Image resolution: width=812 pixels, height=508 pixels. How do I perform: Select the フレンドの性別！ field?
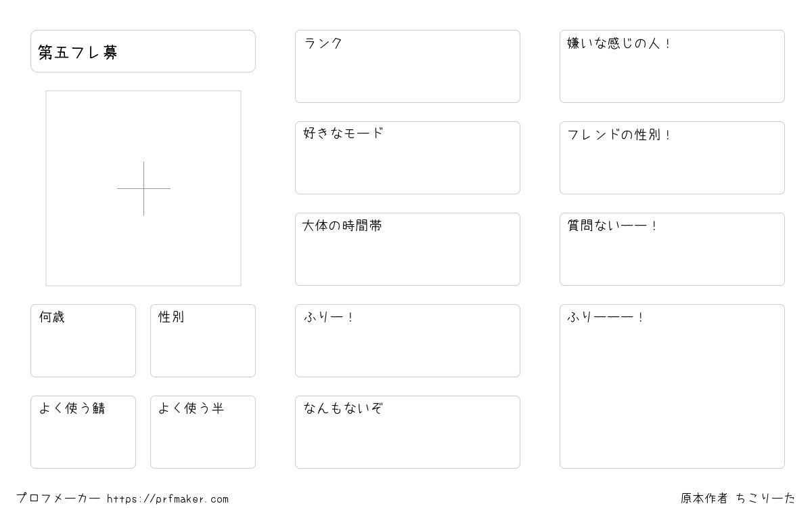click(x=672, y=158)
